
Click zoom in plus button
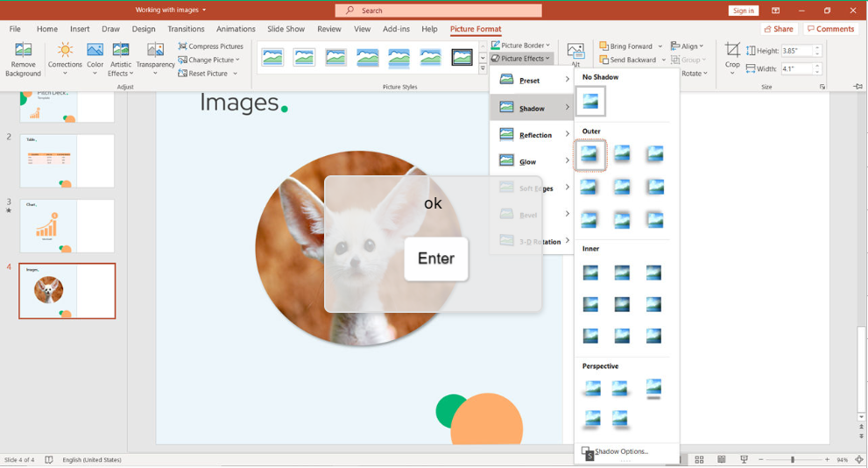[827, 460]
